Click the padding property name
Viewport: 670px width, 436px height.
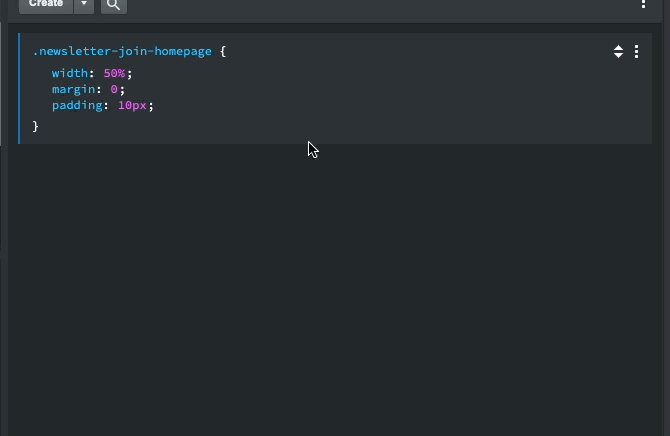pyautogui.click(x=77, y=106)
